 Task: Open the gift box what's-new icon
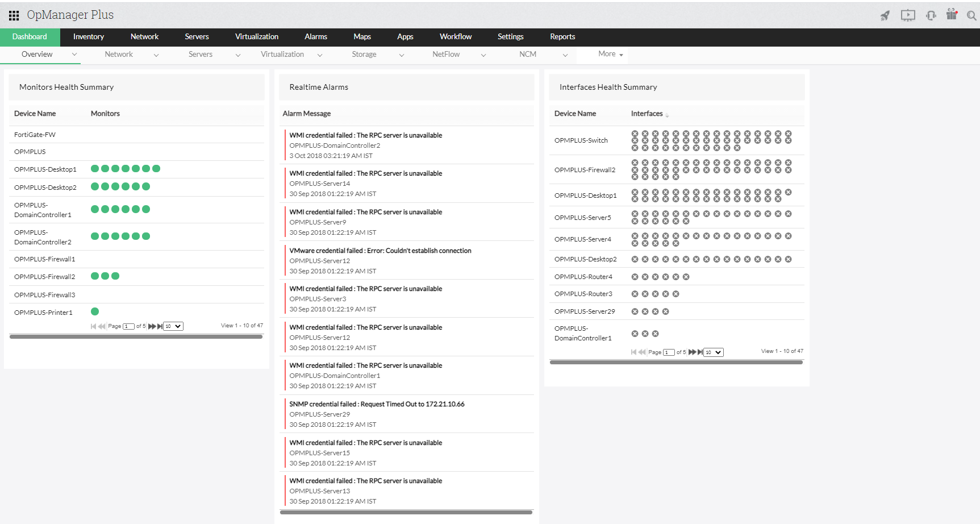coord(952,14)
